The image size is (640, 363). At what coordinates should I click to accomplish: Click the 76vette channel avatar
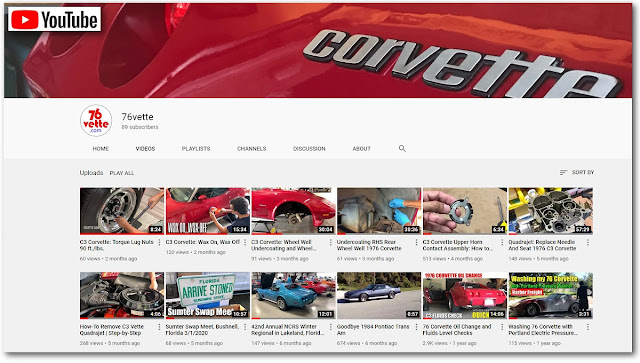tap(96, 121)
